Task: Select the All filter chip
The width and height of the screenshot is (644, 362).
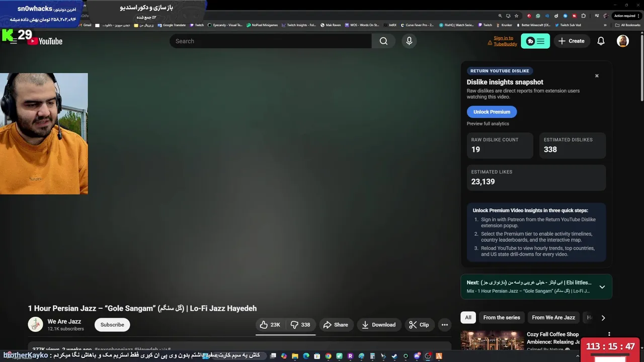Action: click(468, 318)
